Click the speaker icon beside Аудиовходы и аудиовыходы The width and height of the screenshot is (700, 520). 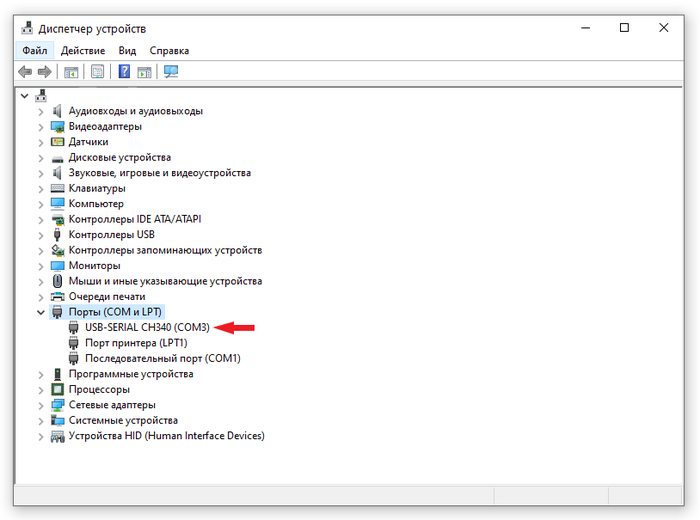coord(57,111)
